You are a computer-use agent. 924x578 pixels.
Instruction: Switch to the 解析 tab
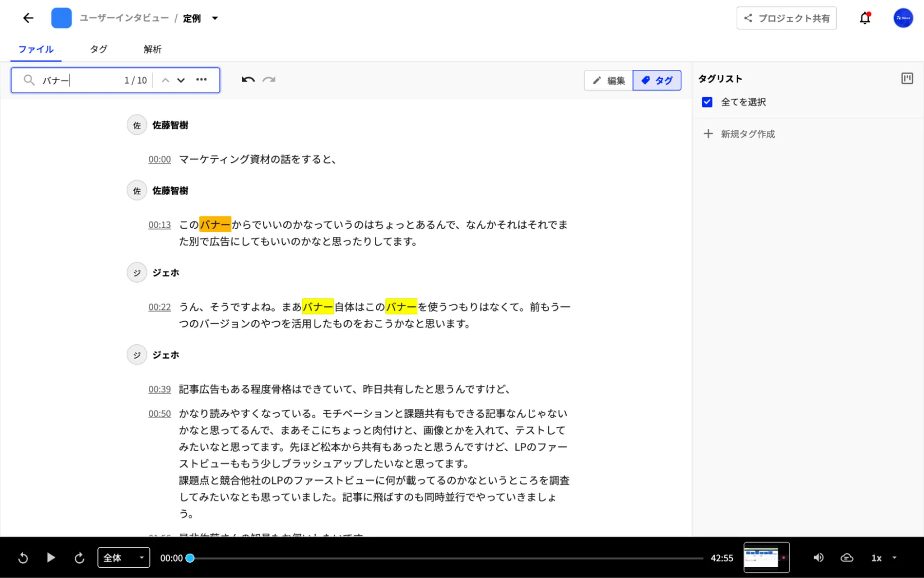(x=152, y=49)
